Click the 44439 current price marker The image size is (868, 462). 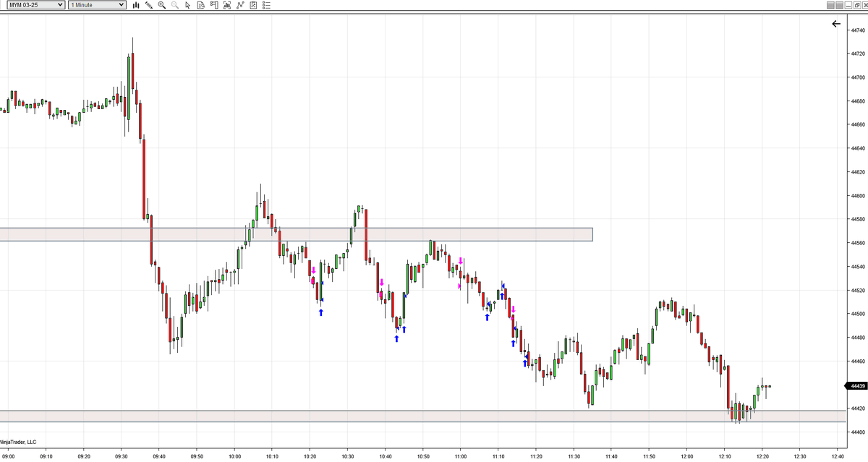858,386
